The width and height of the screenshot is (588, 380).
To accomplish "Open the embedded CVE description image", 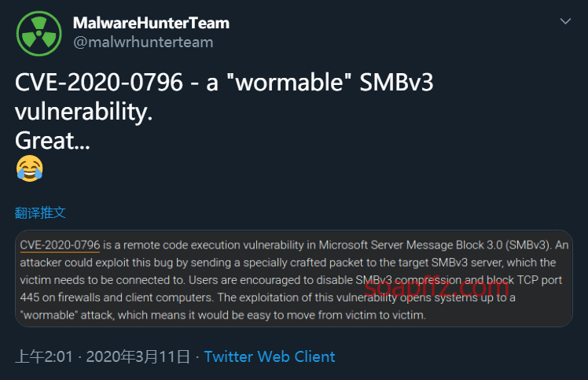I will click(x=294, y=279).
